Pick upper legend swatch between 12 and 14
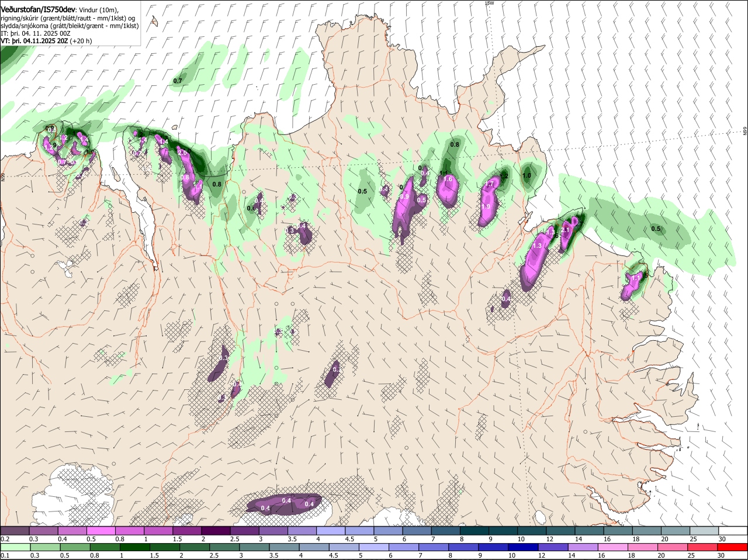Screen dimensions: 748x560 pyautogui.click(x=561, y=530)
